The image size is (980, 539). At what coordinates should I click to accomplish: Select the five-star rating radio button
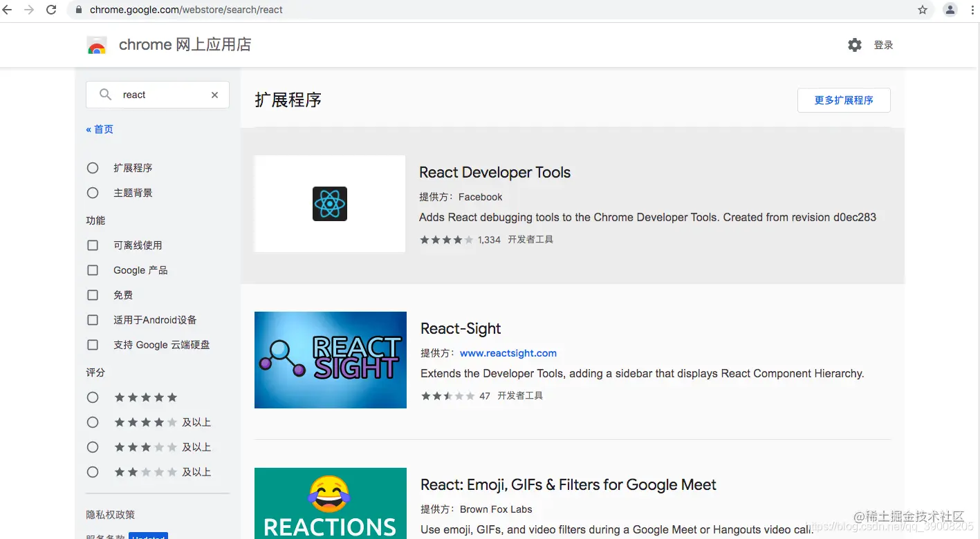pos(93,397)
